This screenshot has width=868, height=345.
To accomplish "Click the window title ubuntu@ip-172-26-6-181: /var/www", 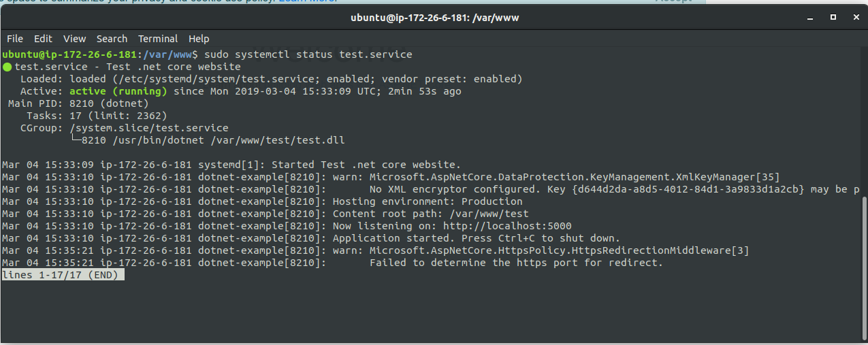I will pyautogui.click(x=435, y=18).
